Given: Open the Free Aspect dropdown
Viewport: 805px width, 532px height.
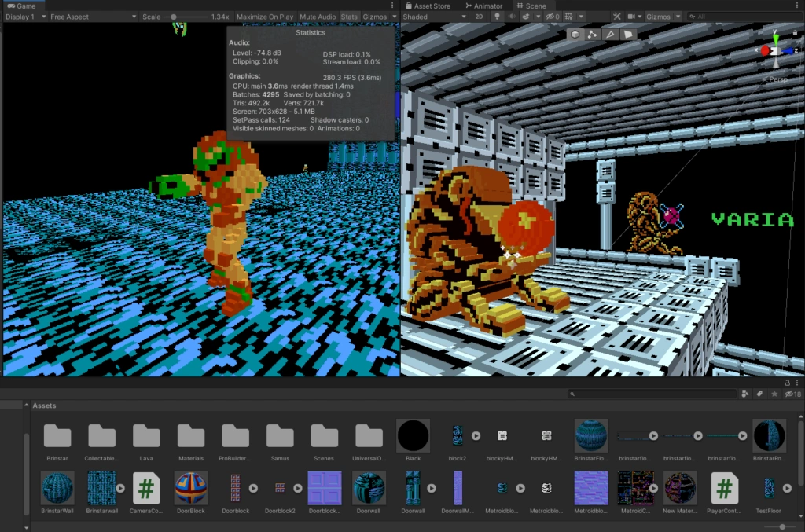Looking at the screenshot, I should coord(93,17).
